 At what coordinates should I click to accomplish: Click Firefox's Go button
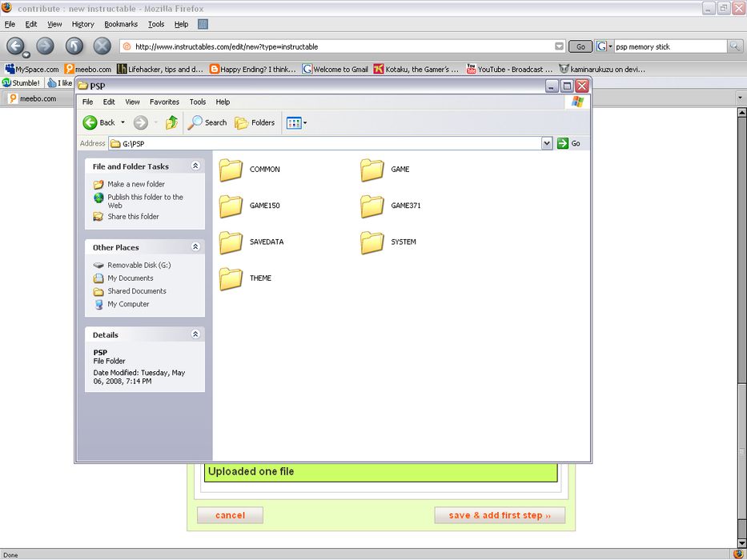click(580, 46)
